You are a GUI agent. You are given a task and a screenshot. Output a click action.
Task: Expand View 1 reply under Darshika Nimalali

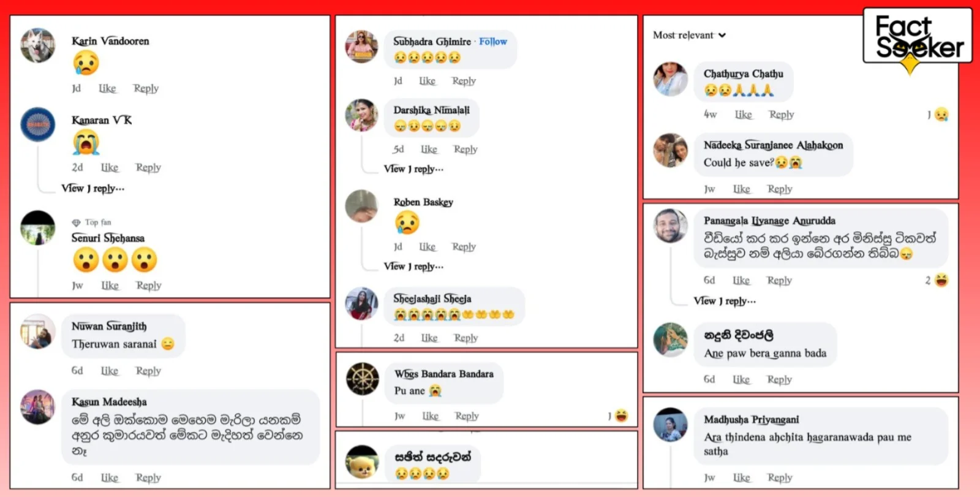pyautogui.click(x=413, y=169)
